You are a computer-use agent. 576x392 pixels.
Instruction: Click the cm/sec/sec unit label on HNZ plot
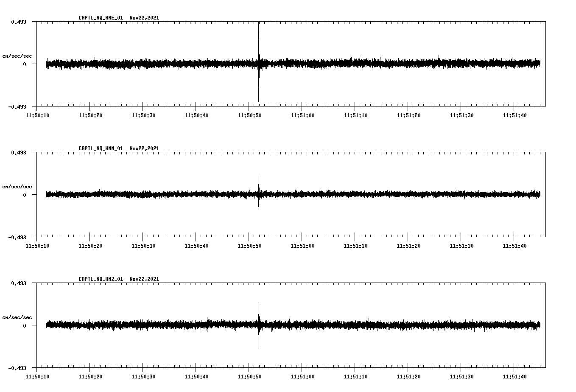pyautogui.click(x=17, y=317)
